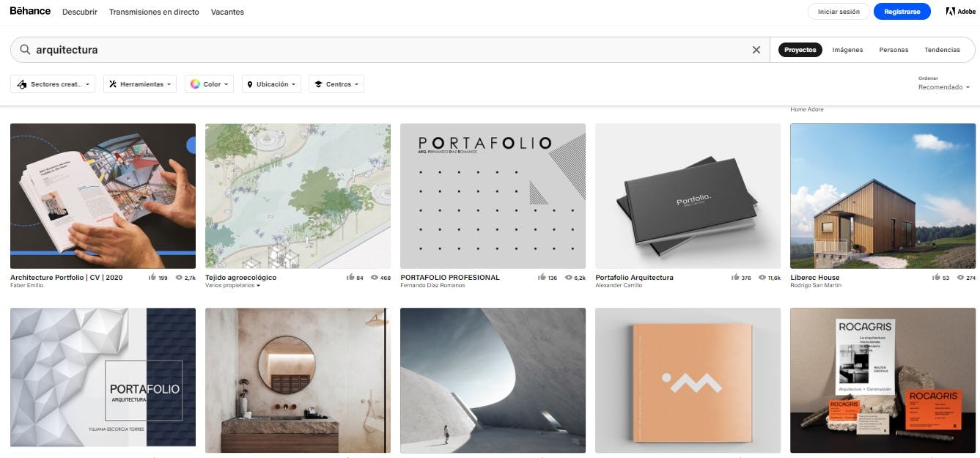This screenshot has height=458, width=980.
Task: Click the Adobe logo at top right
Action: [x=960, y=11]
